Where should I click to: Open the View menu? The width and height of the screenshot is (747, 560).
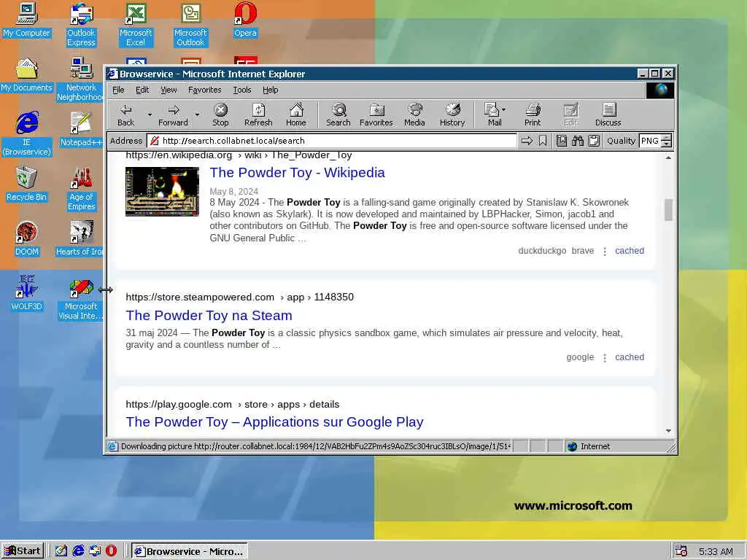[169, 90]
